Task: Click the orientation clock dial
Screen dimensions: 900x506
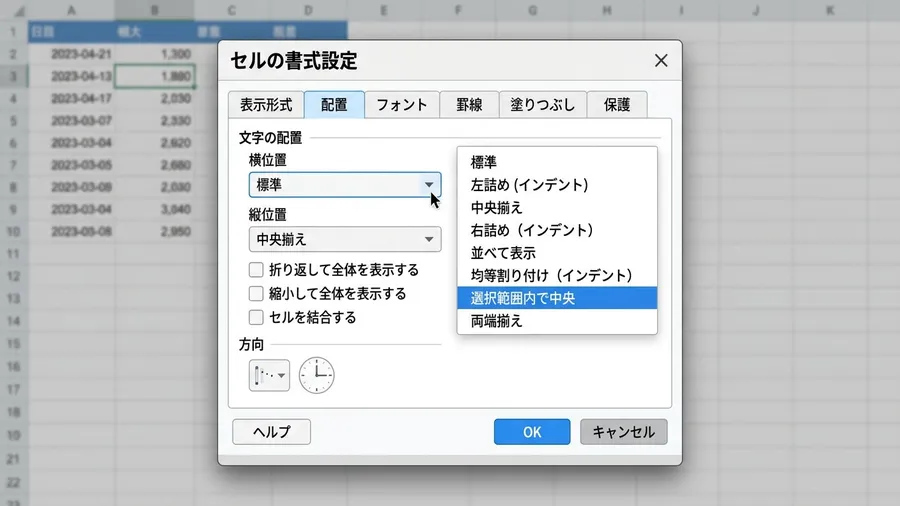Action: [316, 375]
